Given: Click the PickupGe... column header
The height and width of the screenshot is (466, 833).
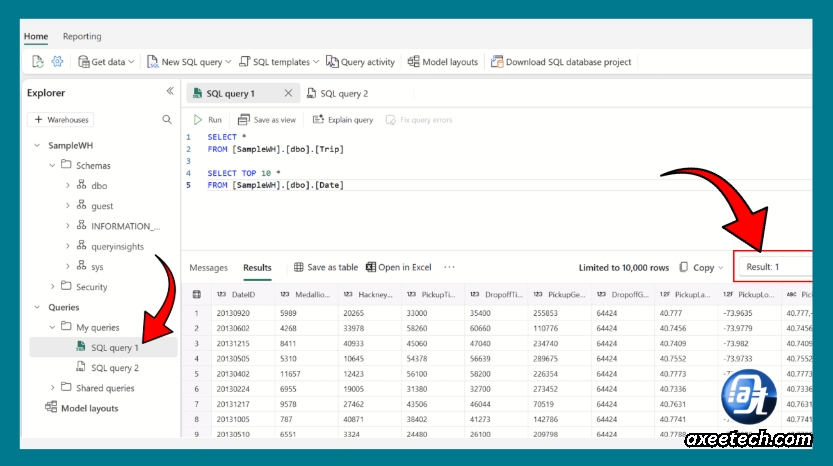Looking at the screenshot, I should (559, 294).
